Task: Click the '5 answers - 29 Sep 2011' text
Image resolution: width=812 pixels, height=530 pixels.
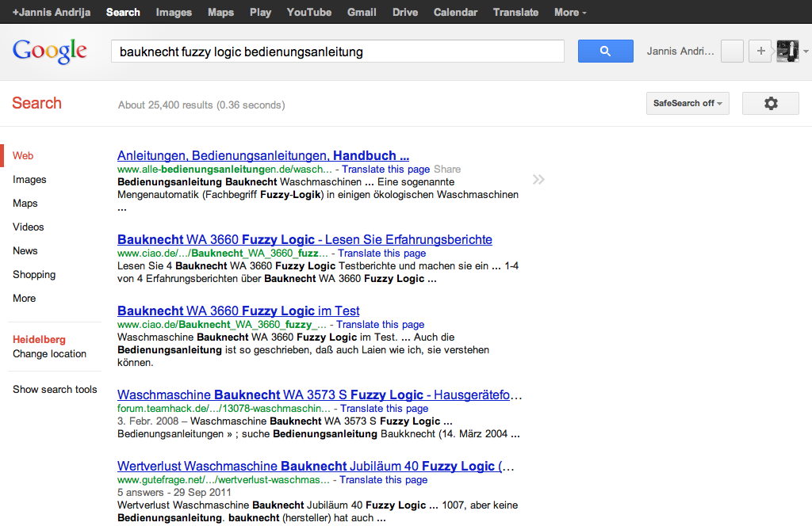Action: 174,492
